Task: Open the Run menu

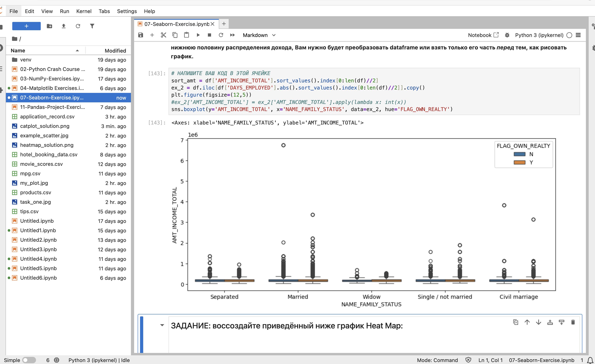Action: point(64,11)
